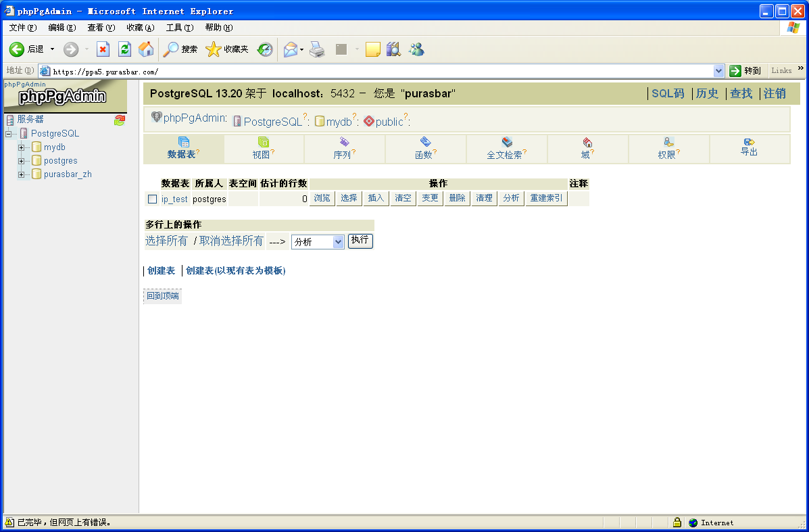The height and width of the screenshot is (532, 809).
Task: Click the 服务器 tree root item
Action: tap(30, 119)
